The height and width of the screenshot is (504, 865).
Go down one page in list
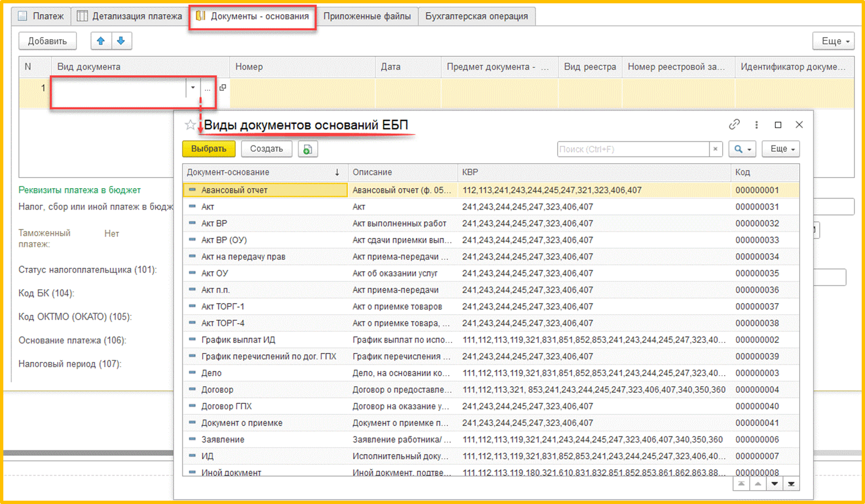pos(774,484)
